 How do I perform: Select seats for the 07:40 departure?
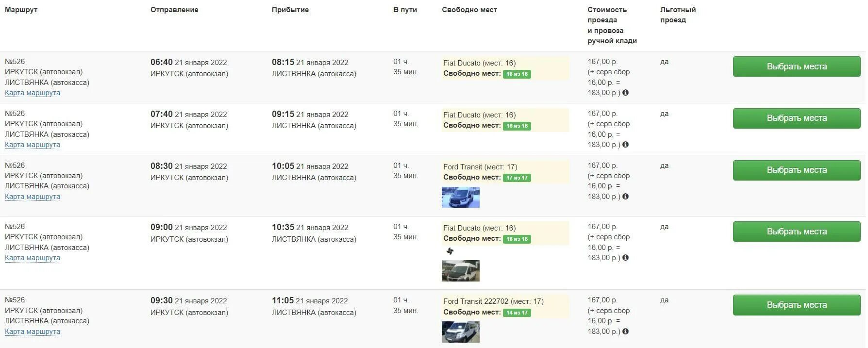coord(797,118)
